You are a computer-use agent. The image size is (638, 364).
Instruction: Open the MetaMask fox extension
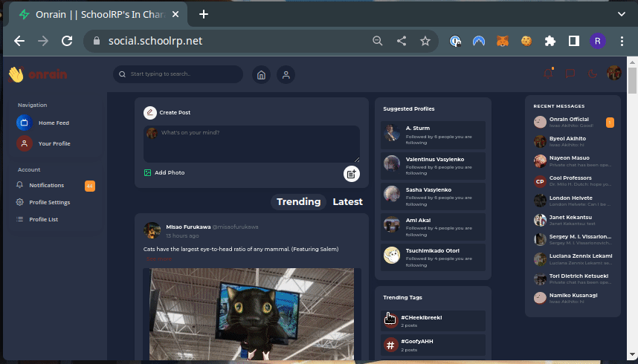503,41
